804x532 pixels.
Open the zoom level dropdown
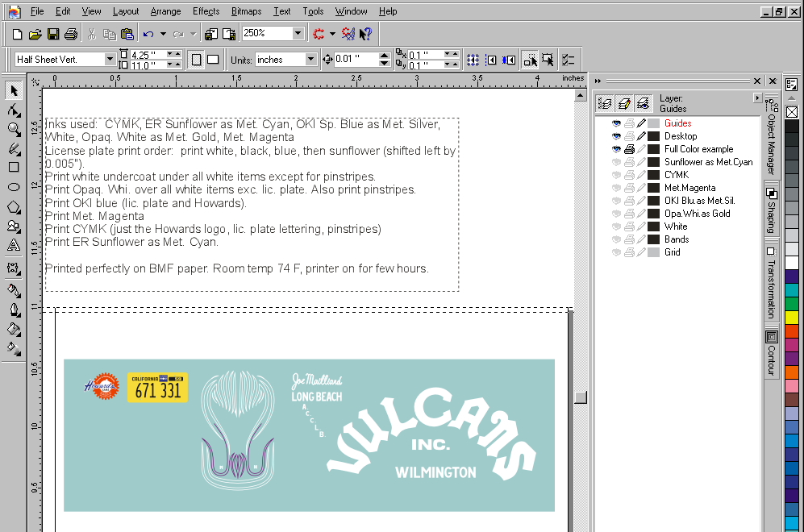point(298,33)
